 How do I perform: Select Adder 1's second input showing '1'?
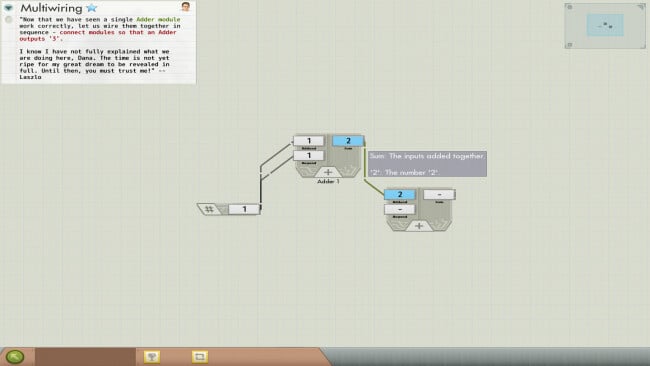pyautogui.click(x=308, y=156)
